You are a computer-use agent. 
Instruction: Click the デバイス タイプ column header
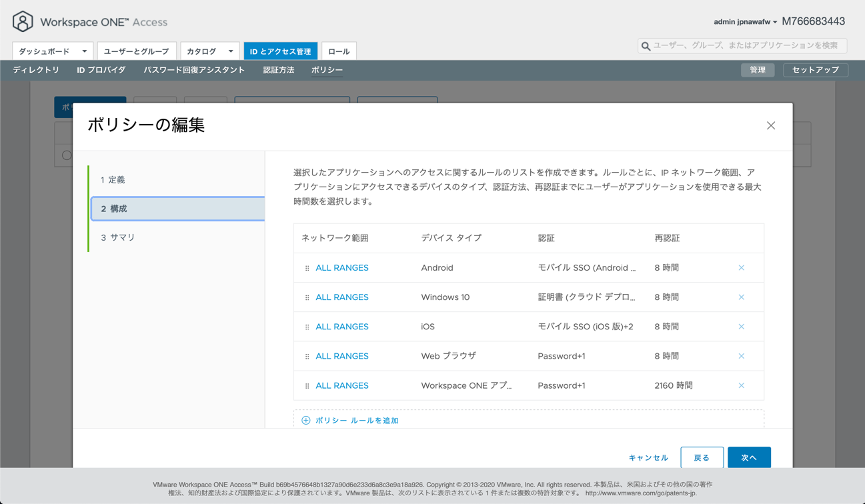coord(452,238)
